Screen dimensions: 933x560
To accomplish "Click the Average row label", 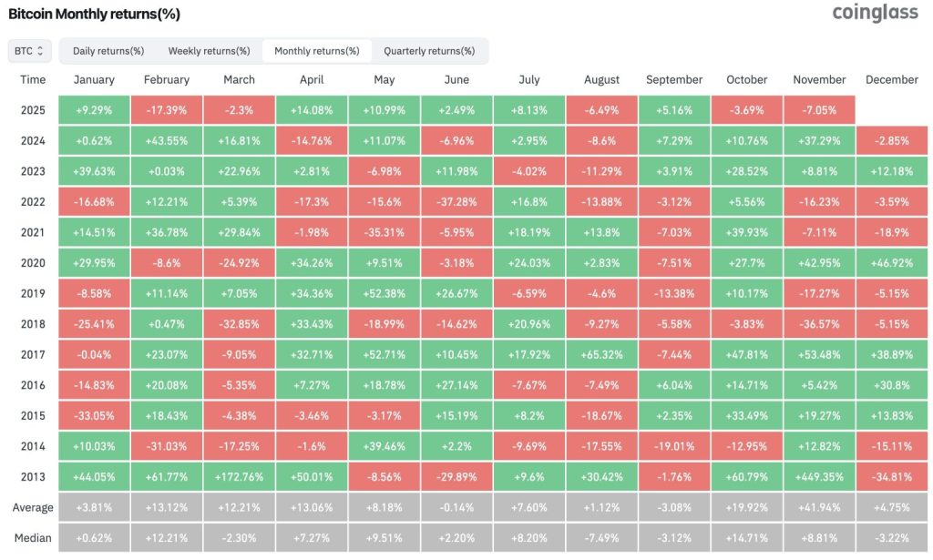I will [32, 506].
